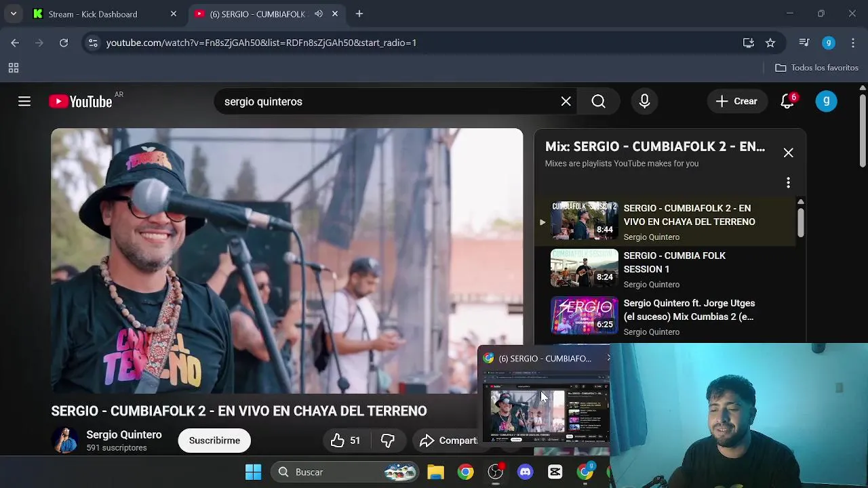Bookmark this page with star icon
Viewport: 868px width, 488px height.
point(770,43)
